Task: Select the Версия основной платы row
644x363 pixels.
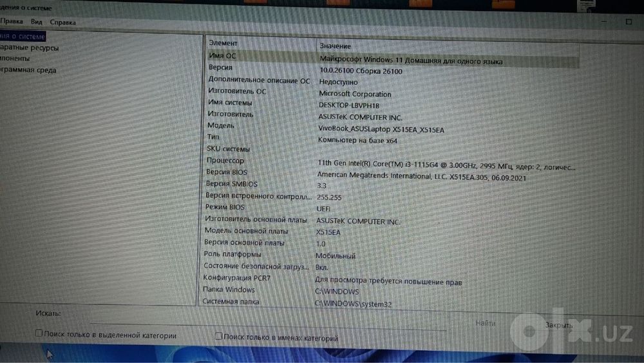Action: tap(244, 242)
